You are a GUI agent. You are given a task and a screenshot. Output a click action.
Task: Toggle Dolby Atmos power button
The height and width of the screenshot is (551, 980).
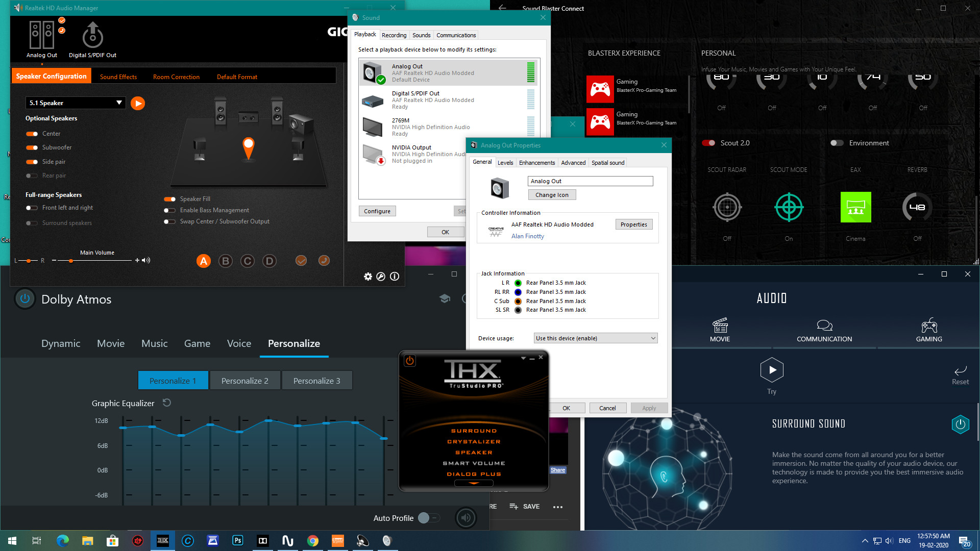point(24,299)
